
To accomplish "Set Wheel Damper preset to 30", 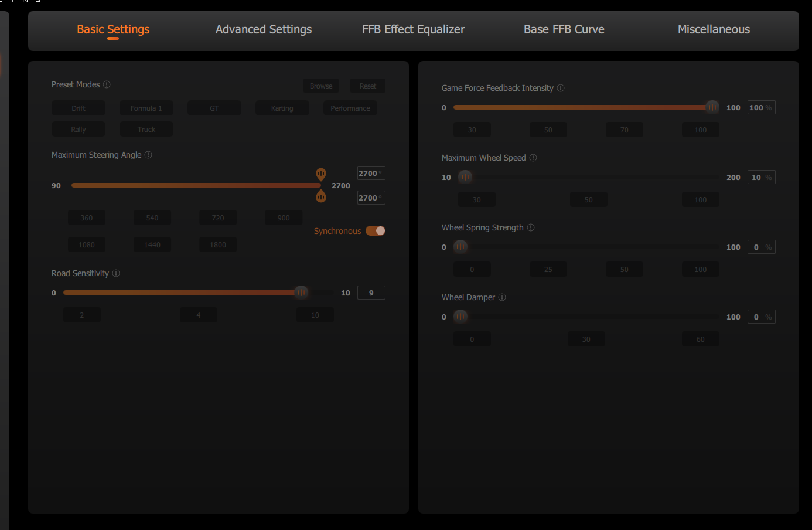I will click(586, 339).
